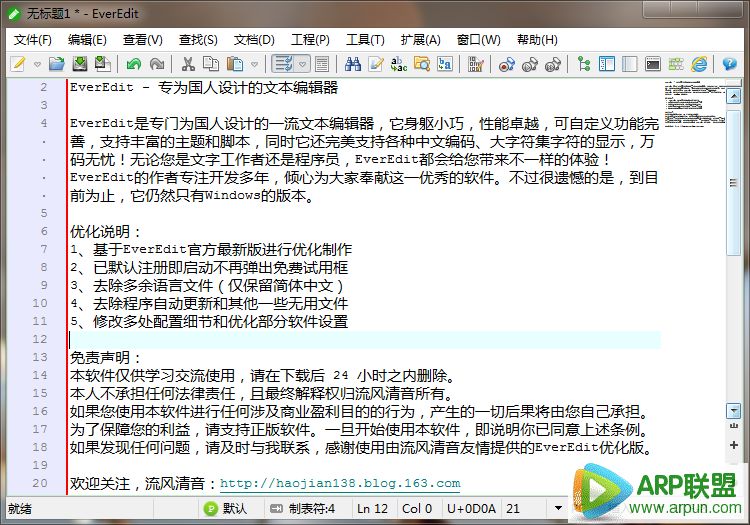This screenshot has height=525, width=750.
Task: Place cursor on empty line 12
Action: (365, 339)
